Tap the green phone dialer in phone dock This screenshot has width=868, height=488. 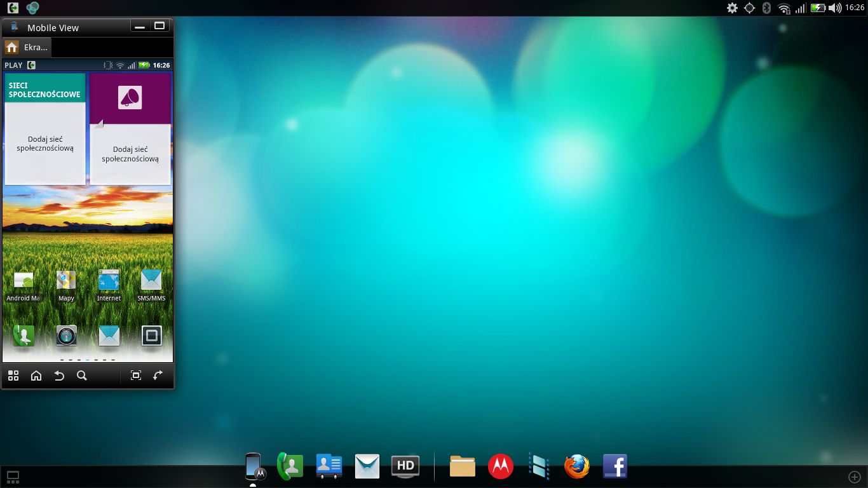(24, 335)
